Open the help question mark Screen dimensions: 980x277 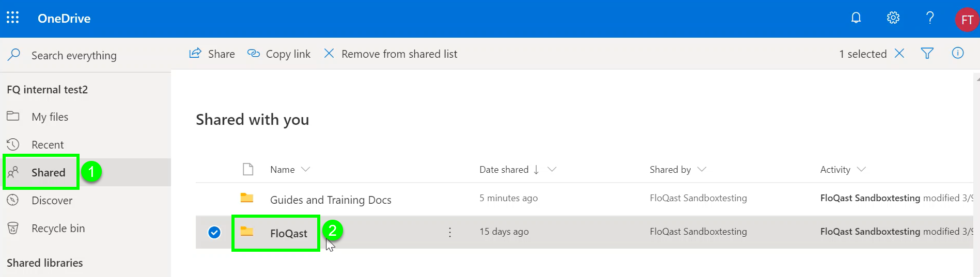930,18
